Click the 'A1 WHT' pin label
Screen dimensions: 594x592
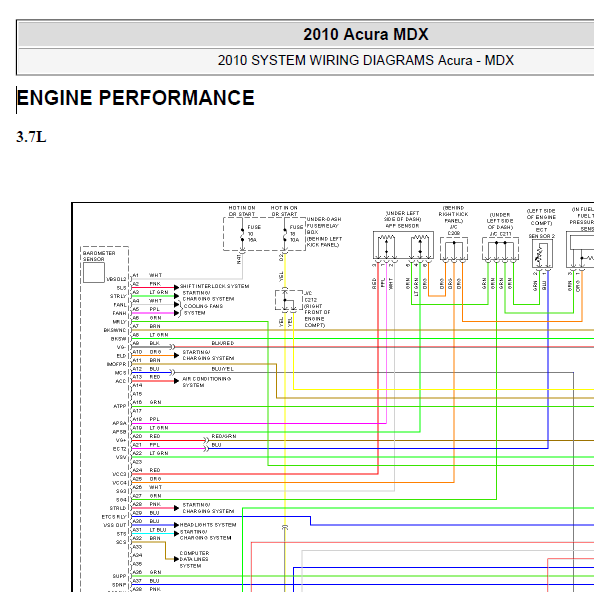pyautogui.click(x=147, y=275)
